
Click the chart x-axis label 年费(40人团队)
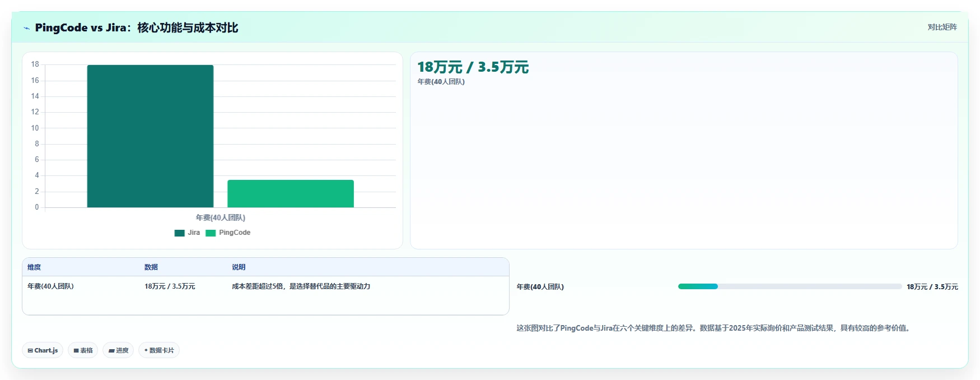coord(221,217)
